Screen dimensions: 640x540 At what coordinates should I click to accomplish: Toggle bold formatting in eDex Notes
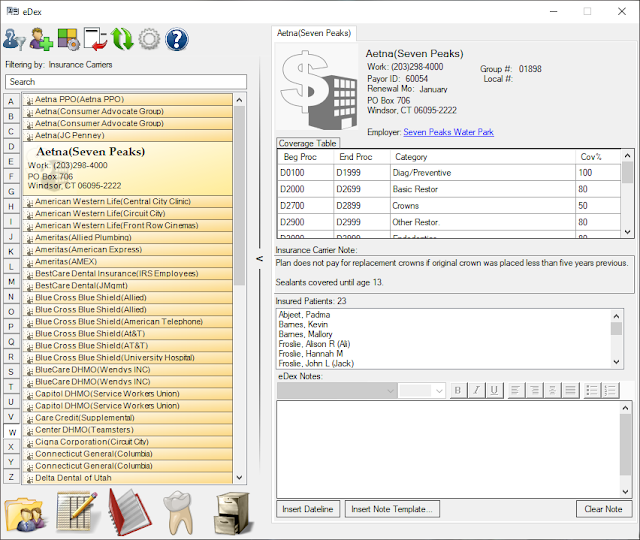pos(458,391)
